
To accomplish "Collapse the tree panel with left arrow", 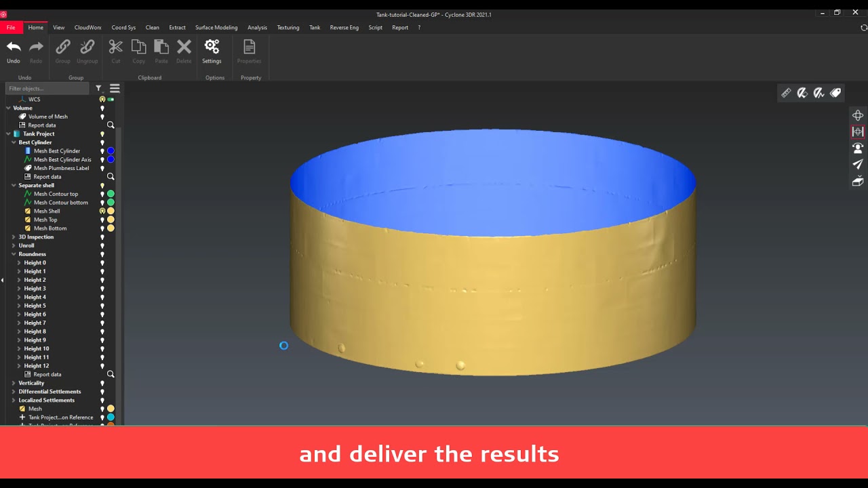I will (2, 280).
